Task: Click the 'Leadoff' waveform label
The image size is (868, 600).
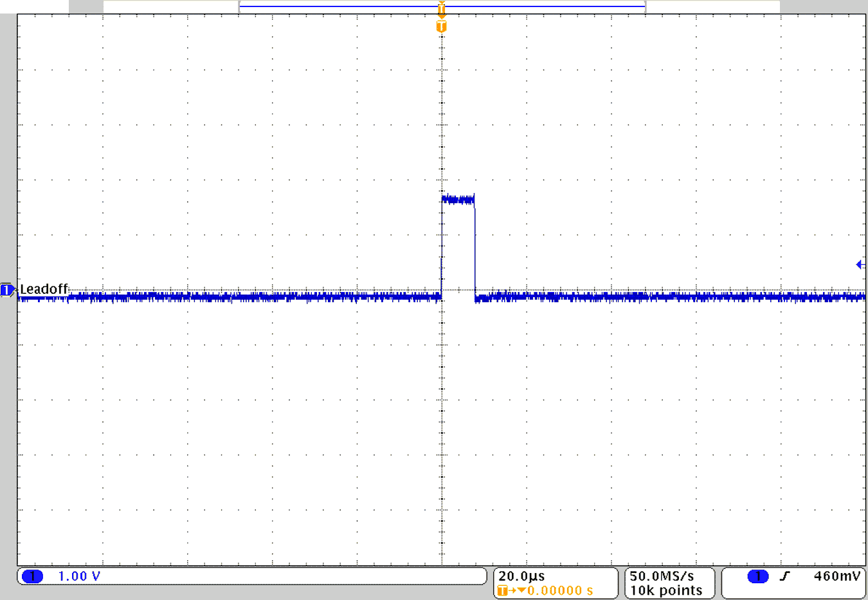Action: pyautogui.click(x=44, y=289)
